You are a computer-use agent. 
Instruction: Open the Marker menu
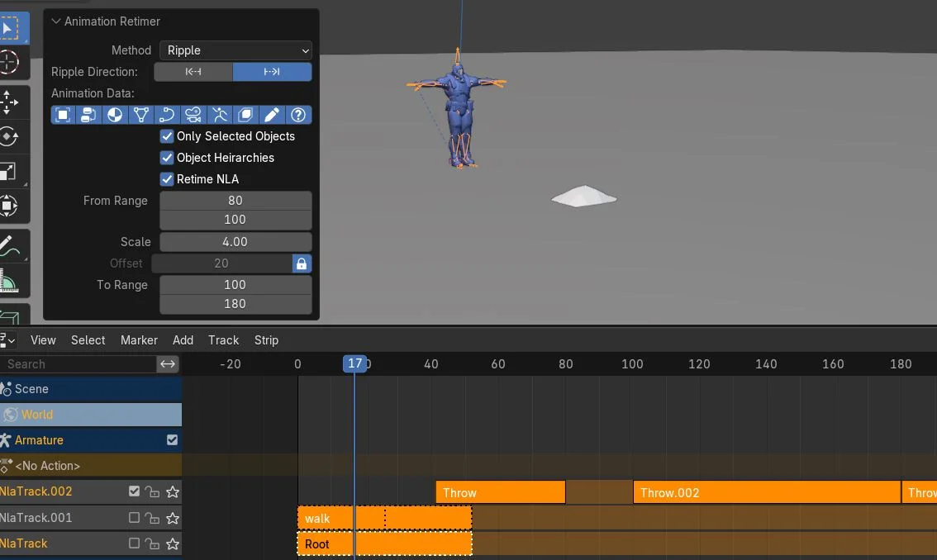pos(139,339)
